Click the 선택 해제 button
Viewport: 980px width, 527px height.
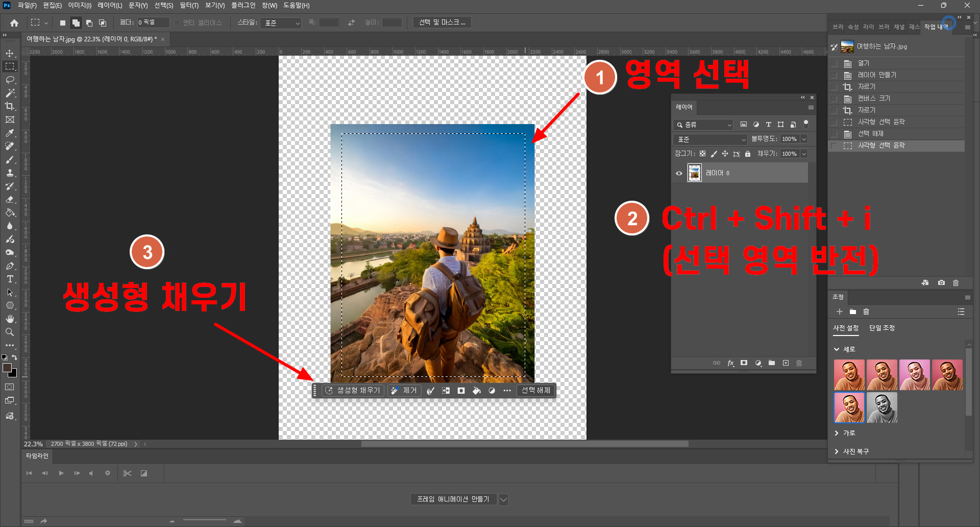535,390
